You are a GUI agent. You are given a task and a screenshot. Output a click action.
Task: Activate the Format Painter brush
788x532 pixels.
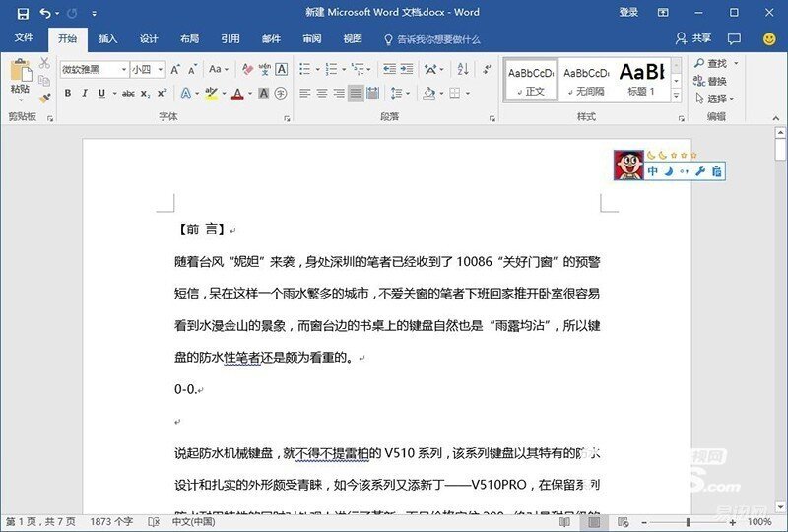[44, 98]
